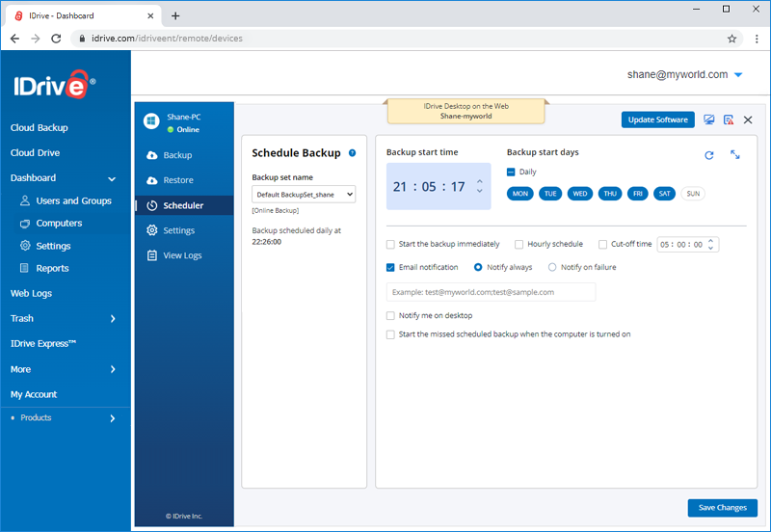Click the remote desktop monitor icon

[x=708, y=120]
